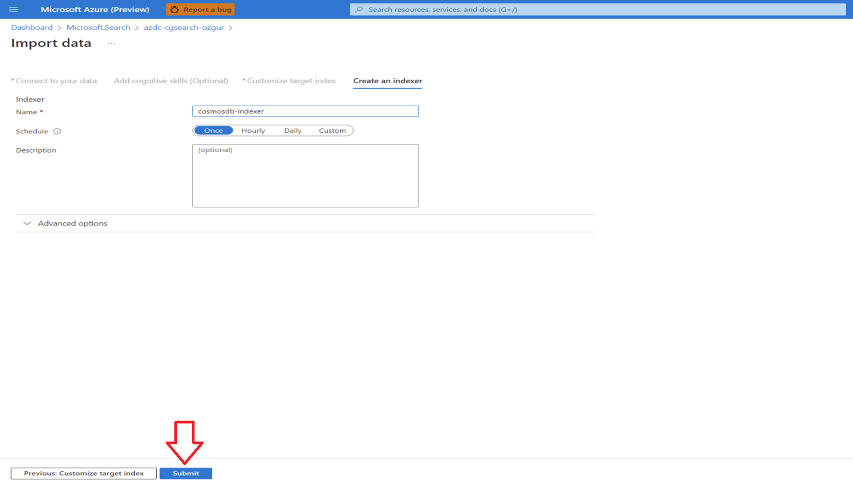Click the Schedule field label

[32, 131]
